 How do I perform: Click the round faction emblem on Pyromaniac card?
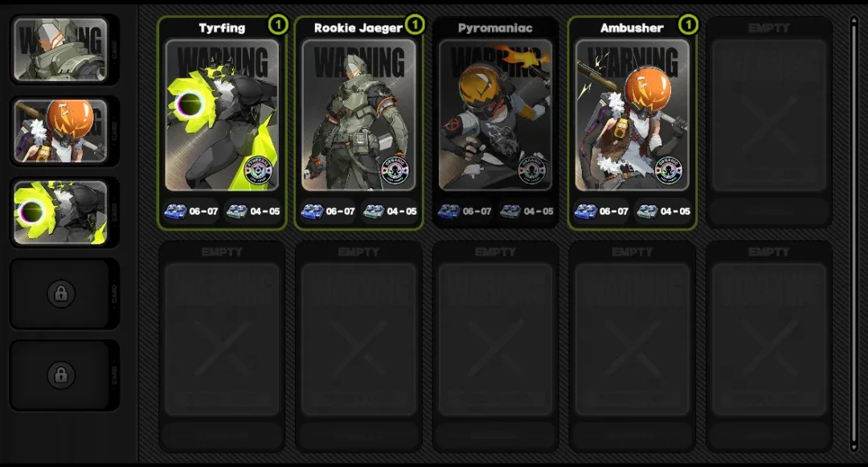point(531,170)
